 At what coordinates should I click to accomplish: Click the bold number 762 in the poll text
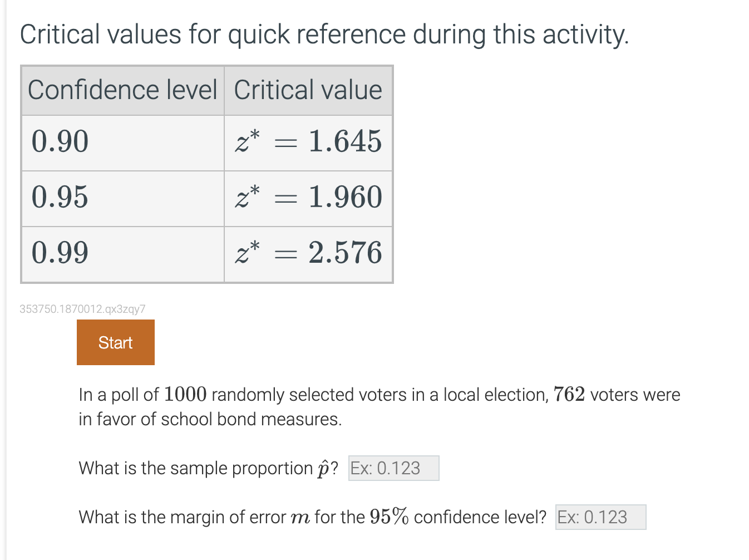tap(570, 394)
